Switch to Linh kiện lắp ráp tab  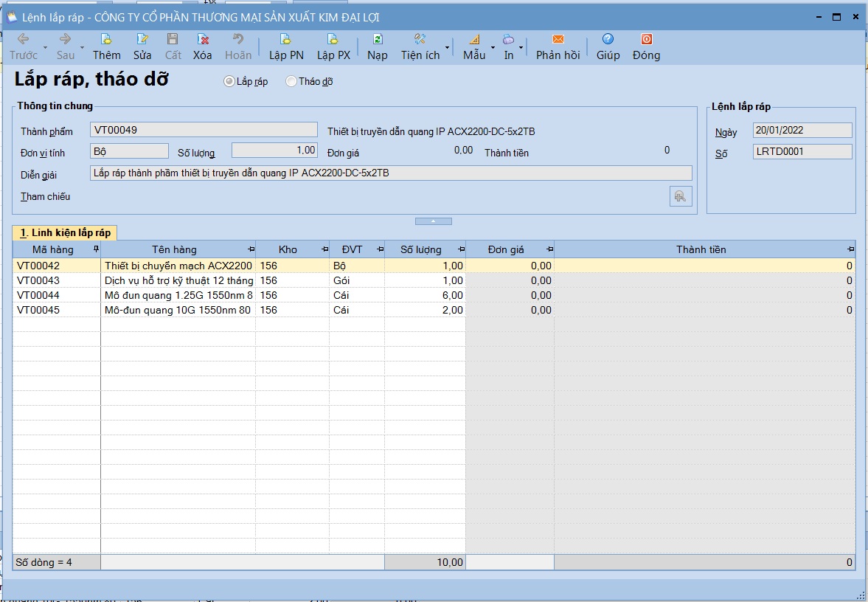click(x=66, y=232)
